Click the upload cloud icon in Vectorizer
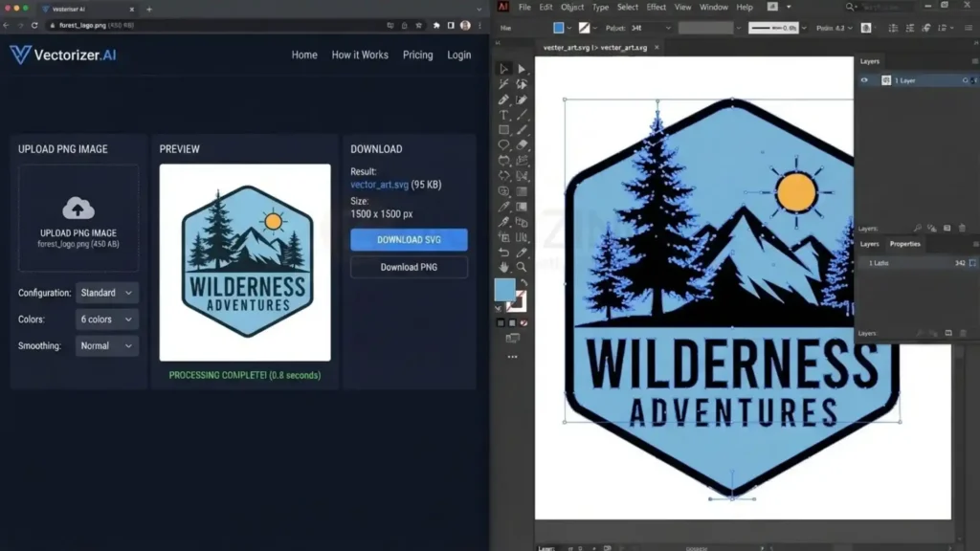 [x=78, y=208]
